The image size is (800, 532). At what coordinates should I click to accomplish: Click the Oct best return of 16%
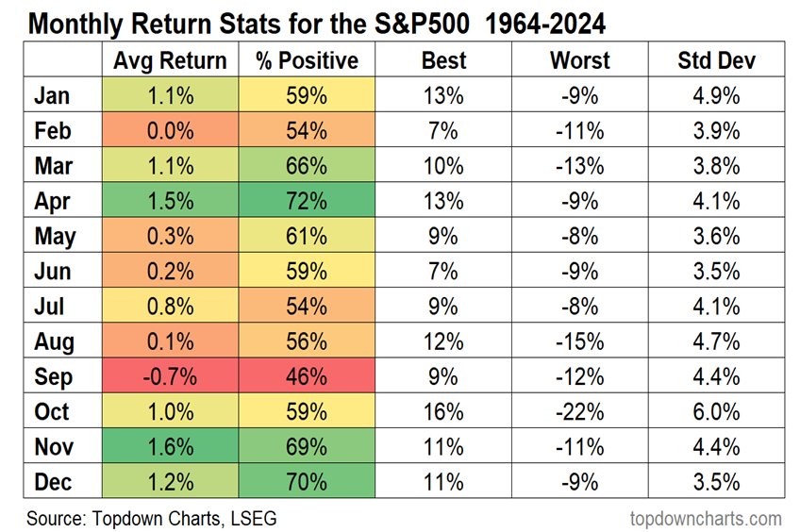443,411
